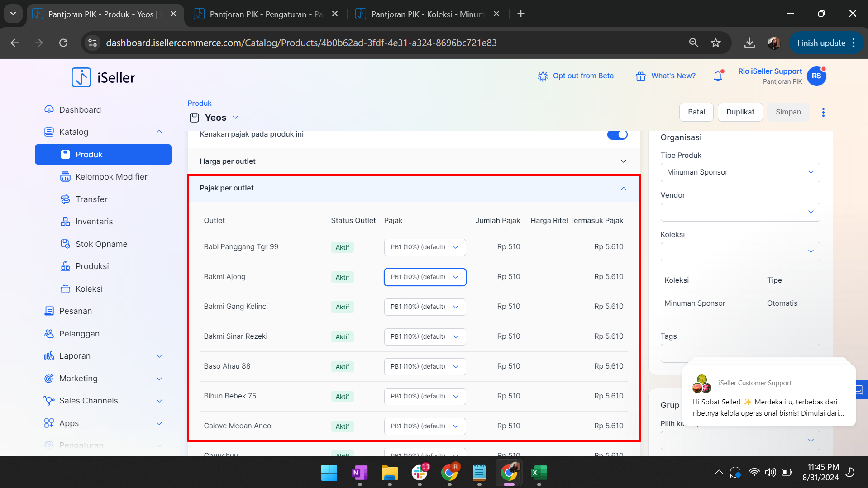Expand the Laporan sidebar menu
The height and width of the screenshot is (488, 868).
coord(159,356)
